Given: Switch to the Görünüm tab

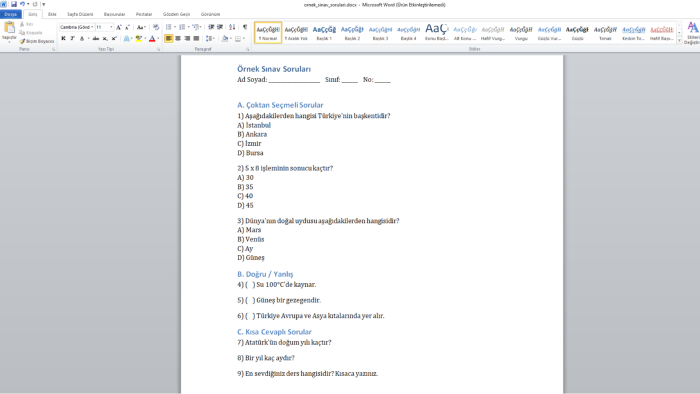Looking at the screenshot, I should (x=210, y=14).
